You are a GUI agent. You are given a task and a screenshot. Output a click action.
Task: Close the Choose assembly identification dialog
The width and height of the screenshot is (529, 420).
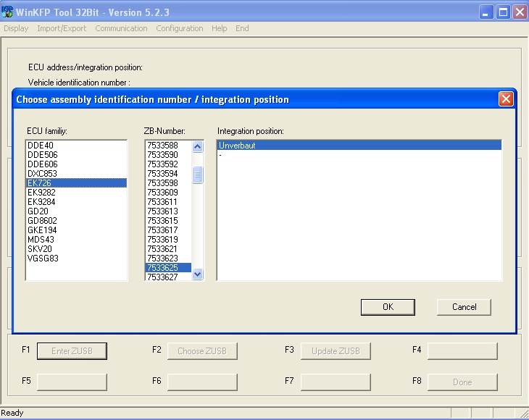click(506, 99)
